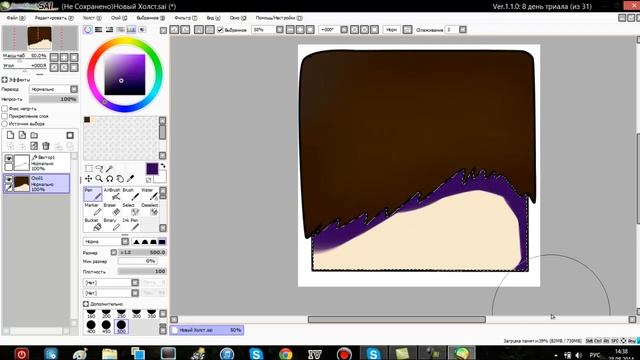The image size is (640, 360).
Task: Hide the Слой1 layer using its eye
Action: click(9, 179)
